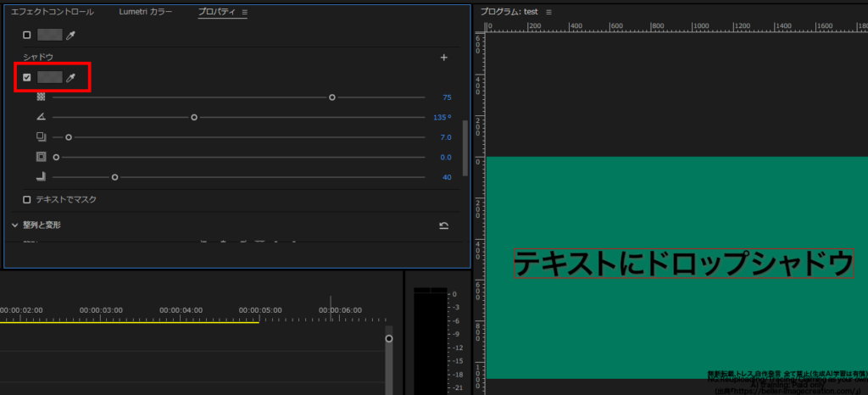
Task: Click the shadow angle slider handle
Action: [194, 117]
